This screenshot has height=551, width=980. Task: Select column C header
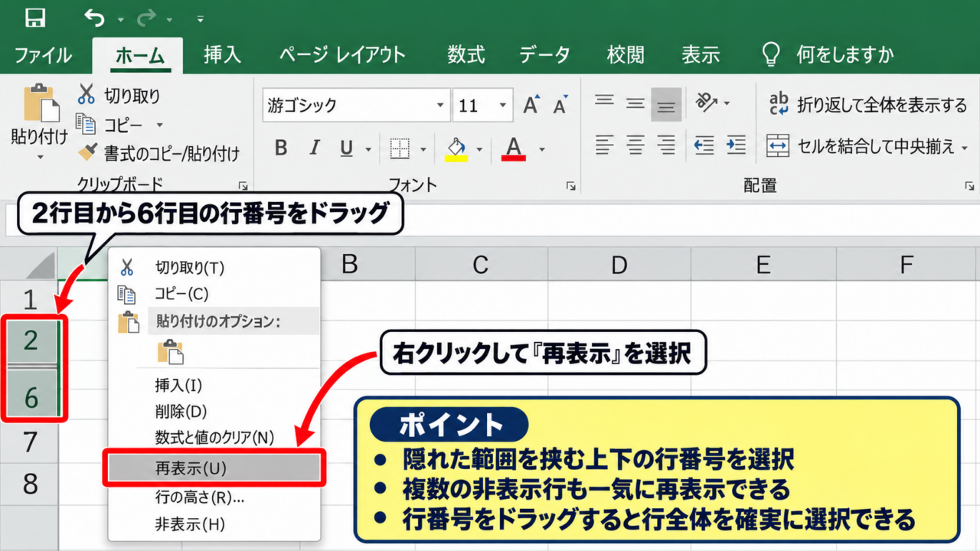point(481,265)
